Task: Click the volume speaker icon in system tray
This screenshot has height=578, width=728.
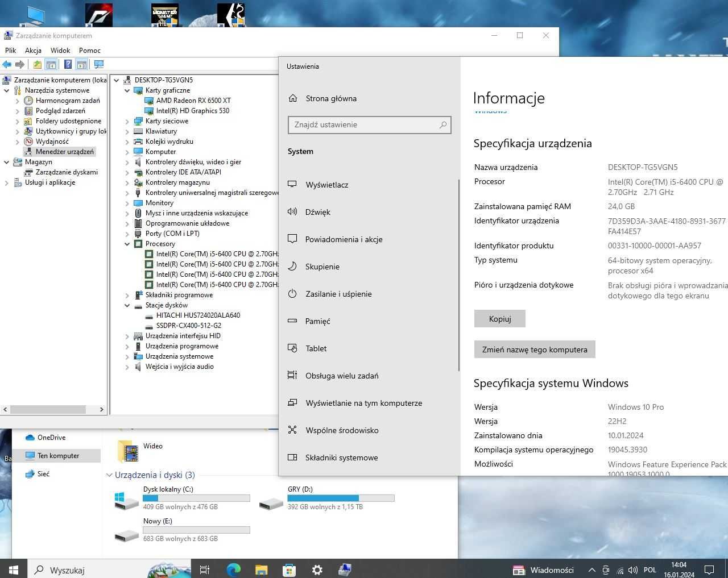Action: click(634, 570)
